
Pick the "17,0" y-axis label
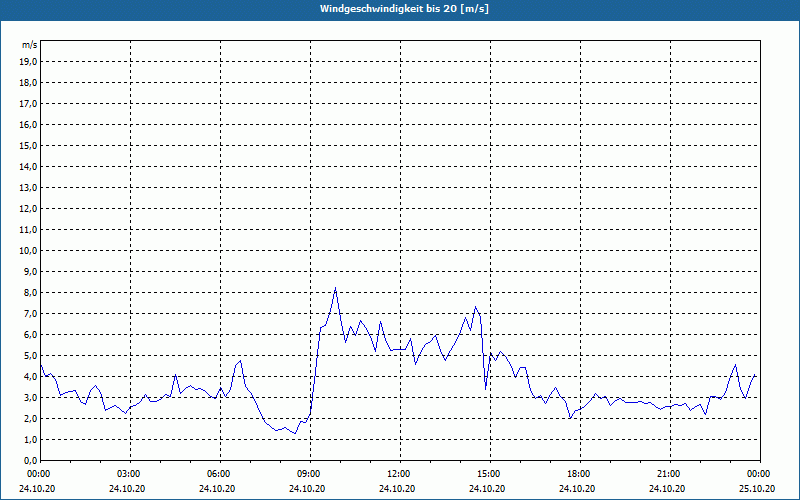28,104
